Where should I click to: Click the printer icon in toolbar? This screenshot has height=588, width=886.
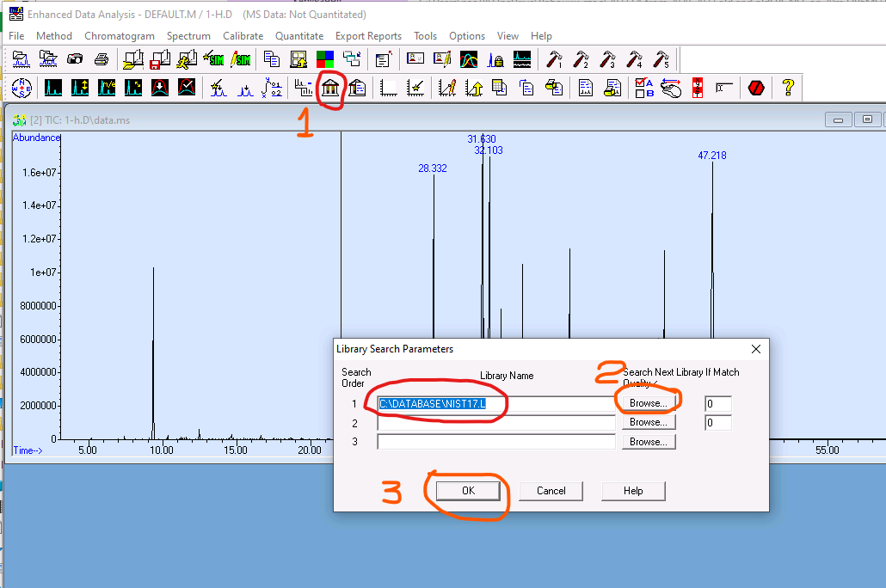pos(102,59)
